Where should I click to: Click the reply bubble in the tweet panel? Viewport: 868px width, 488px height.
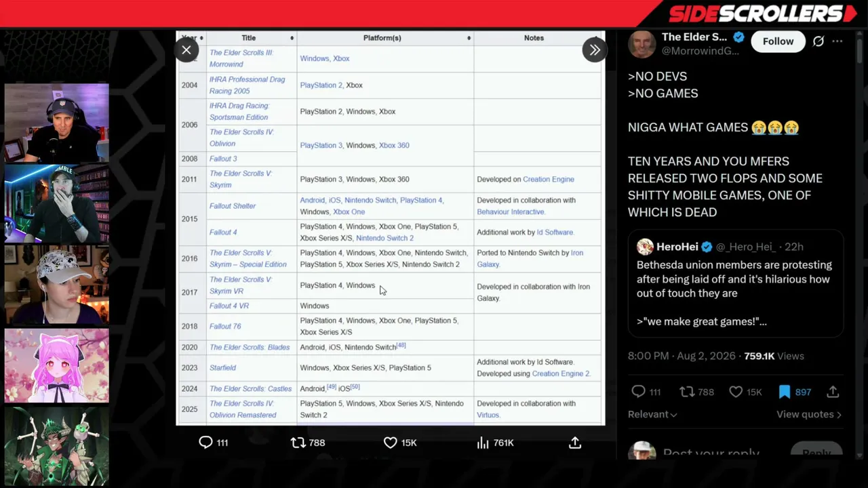[638, 392]
